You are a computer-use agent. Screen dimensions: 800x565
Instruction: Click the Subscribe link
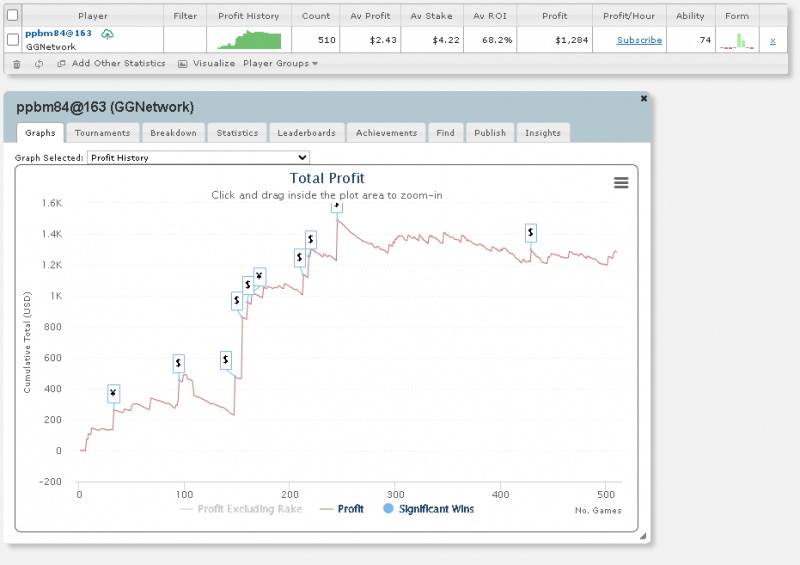coord(638,41)
